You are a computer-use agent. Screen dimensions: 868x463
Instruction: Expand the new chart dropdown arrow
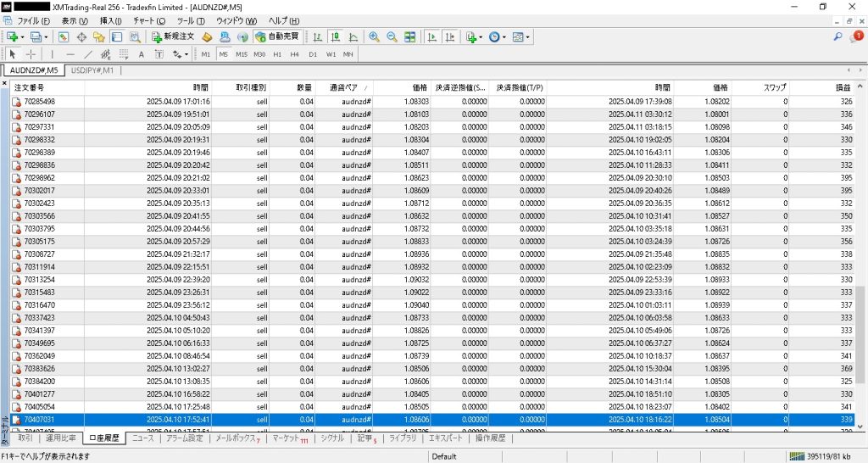coord(24,37)
